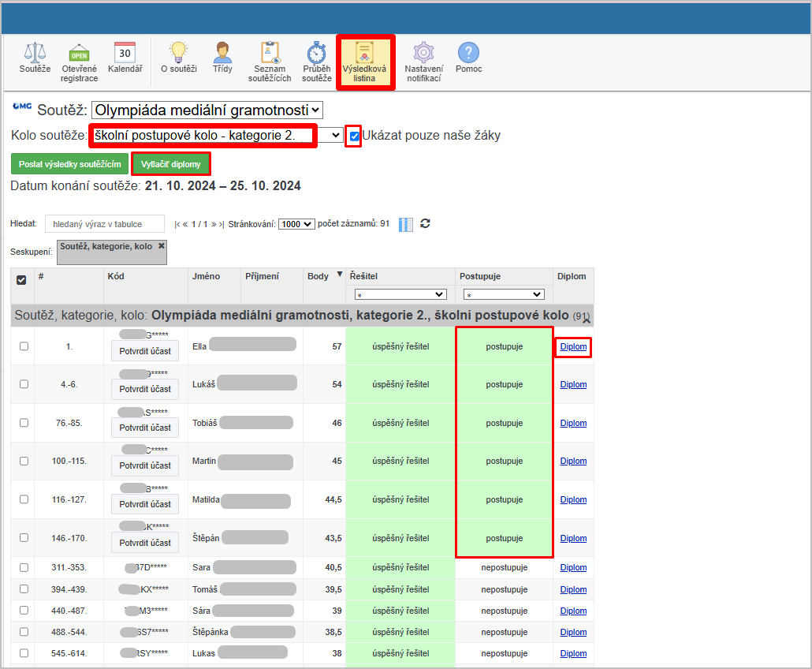Click the Příjmení column header
The image size is (812, 669).
[262, 276]
